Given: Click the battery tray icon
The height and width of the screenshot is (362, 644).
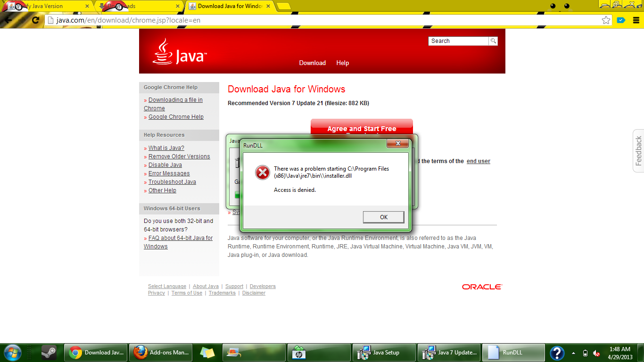Looking at the screenshot, I should tap(585, 353).
